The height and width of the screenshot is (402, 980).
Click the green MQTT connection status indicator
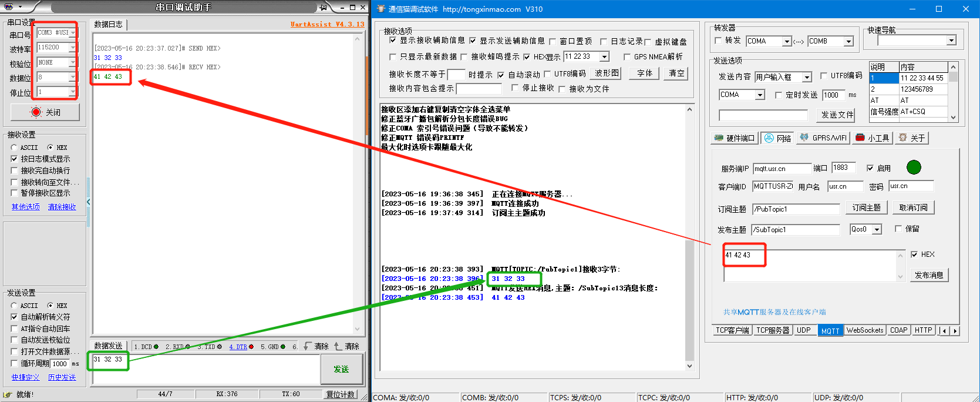click(x=914, y=168)
